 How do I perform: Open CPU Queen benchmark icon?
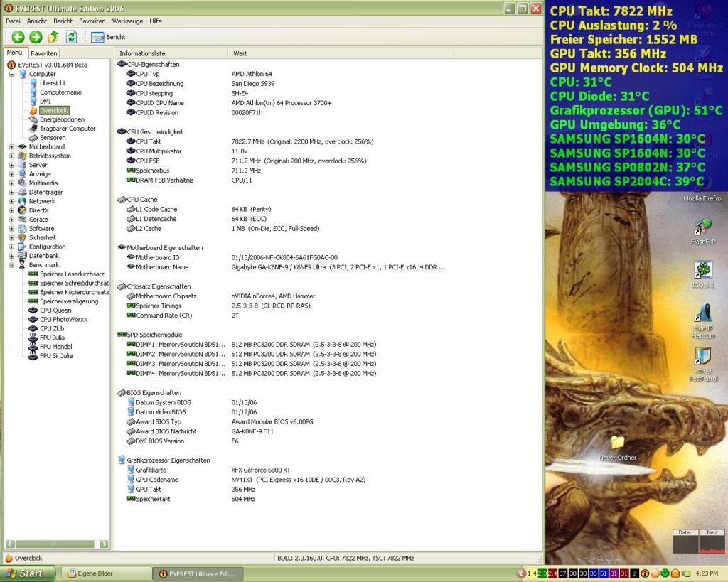[33, 311]
